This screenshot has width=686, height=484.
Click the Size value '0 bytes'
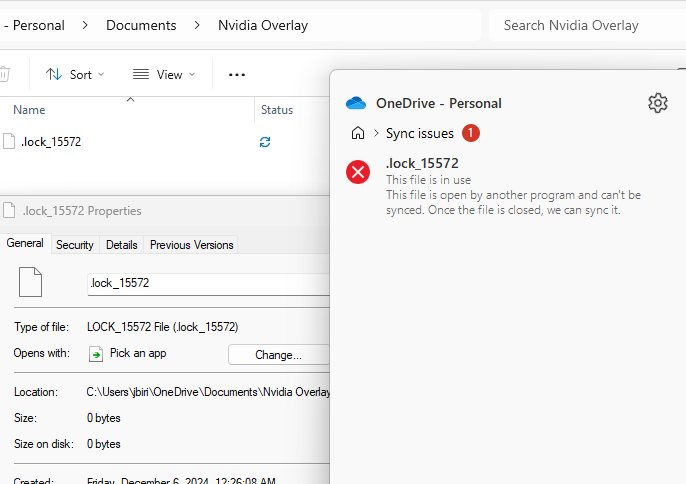click(x=104, y=418)
